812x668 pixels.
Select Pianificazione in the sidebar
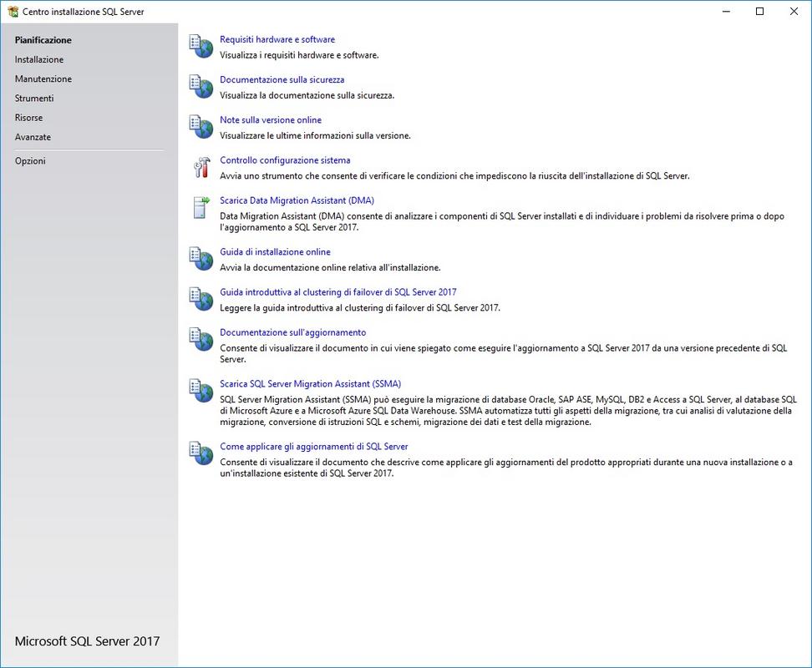click(43, 40)
